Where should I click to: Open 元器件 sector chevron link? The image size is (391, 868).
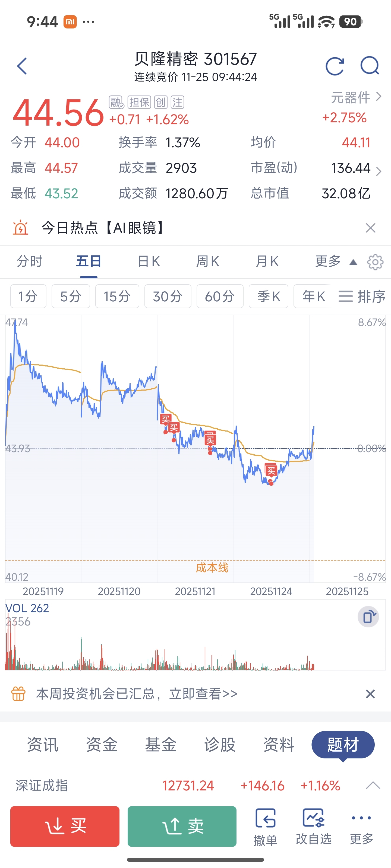click(356, 97)
